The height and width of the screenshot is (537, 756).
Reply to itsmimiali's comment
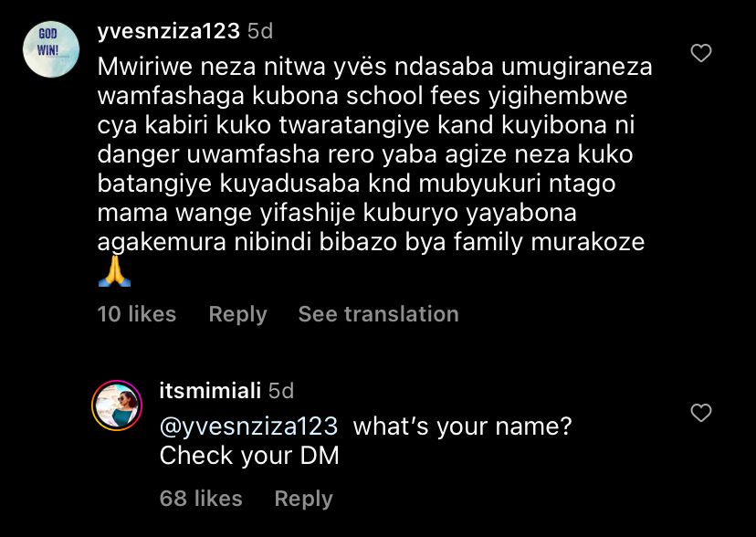pyautogui.click(x=303, y=499)
